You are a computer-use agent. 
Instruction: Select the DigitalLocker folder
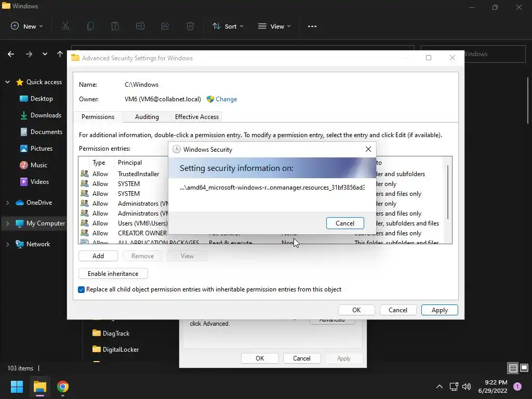(x=115, y=350)
